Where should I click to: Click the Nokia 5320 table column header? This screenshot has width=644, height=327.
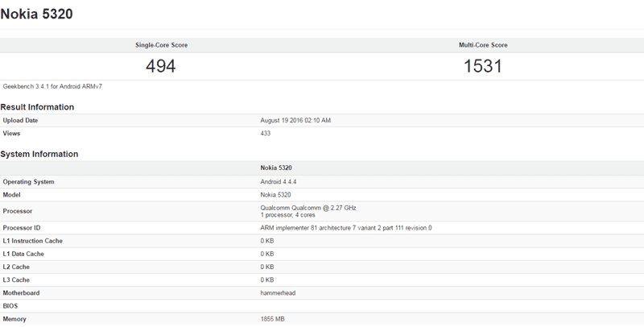(x=276, y=168)
